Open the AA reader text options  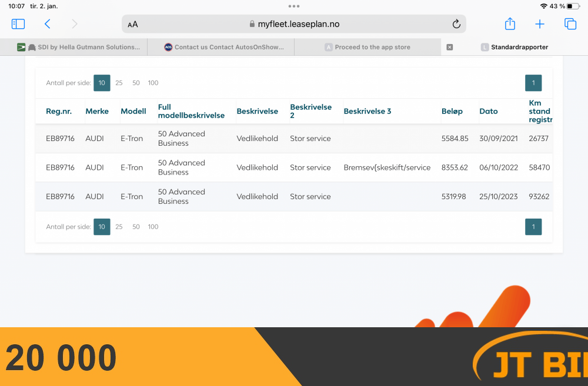click(133, 24)
